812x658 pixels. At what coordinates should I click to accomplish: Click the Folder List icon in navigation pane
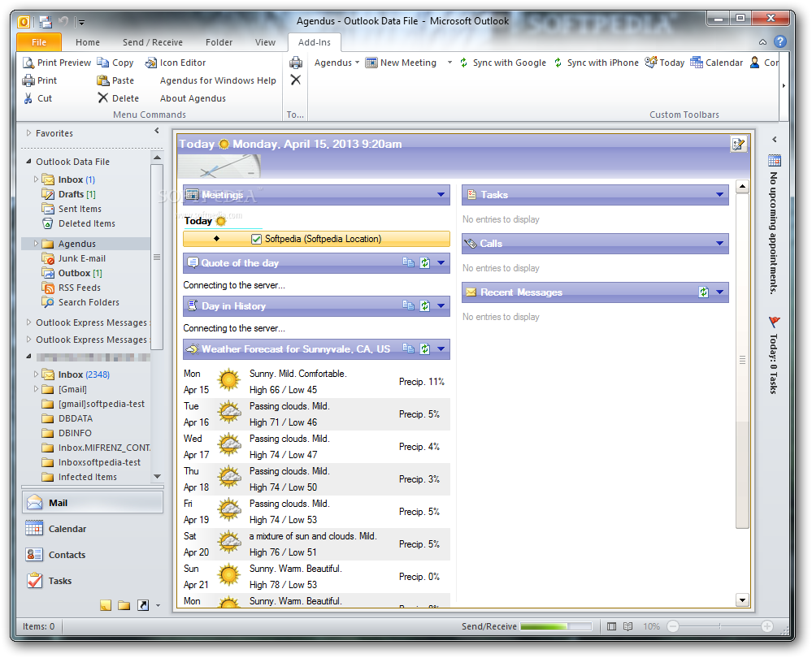tap(124, 605)
